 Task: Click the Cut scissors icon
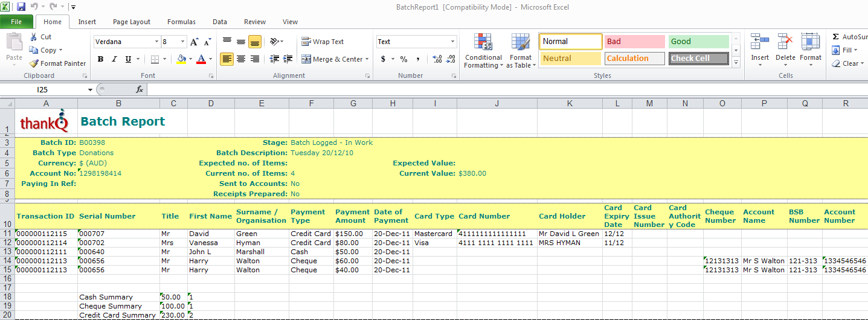click(34, 37)
